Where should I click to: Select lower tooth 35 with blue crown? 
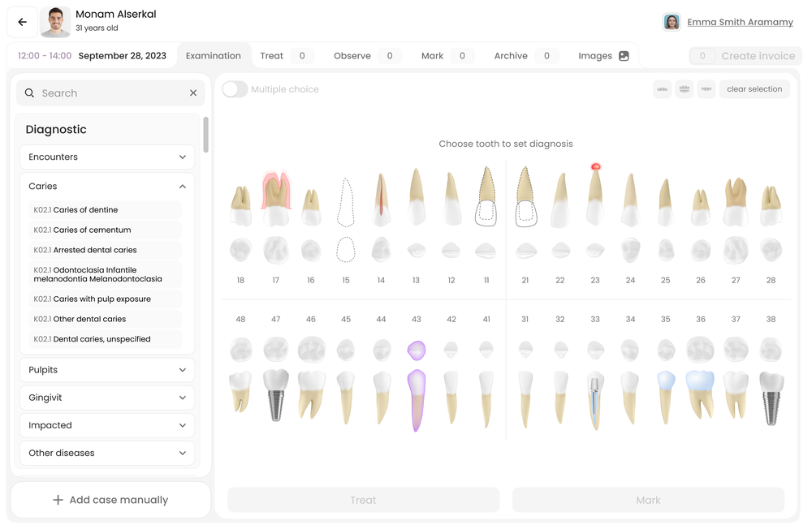(x=666, y=397)
